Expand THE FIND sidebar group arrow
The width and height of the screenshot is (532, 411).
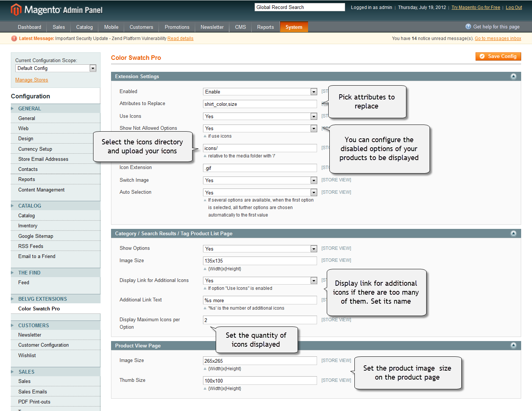[x=12, y=273]
